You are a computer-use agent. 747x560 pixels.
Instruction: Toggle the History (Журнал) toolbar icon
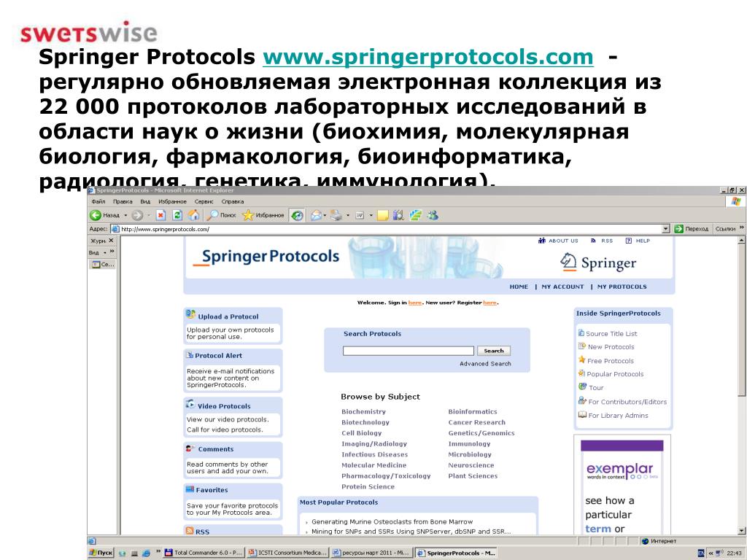[x=298, y=215]
